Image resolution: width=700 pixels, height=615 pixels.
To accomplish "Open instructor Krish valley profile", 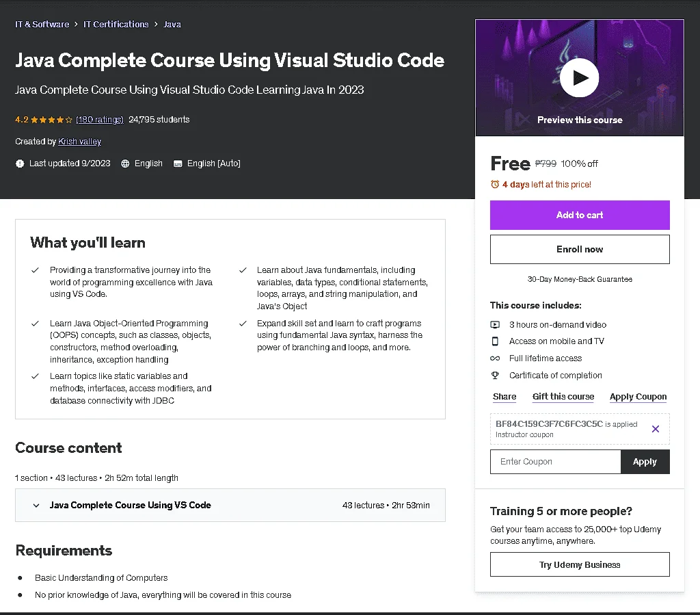I will (x=79, y=142).
